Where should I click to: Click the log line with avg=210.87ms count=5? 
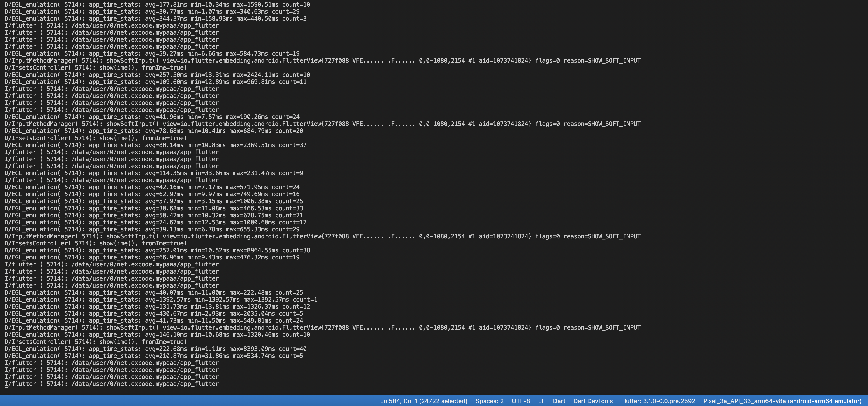(x=154, y=356)
